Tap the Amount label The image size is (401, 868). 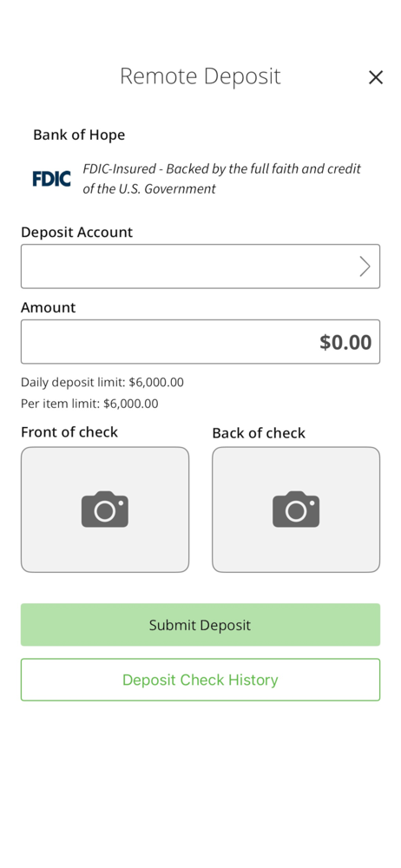49,307
